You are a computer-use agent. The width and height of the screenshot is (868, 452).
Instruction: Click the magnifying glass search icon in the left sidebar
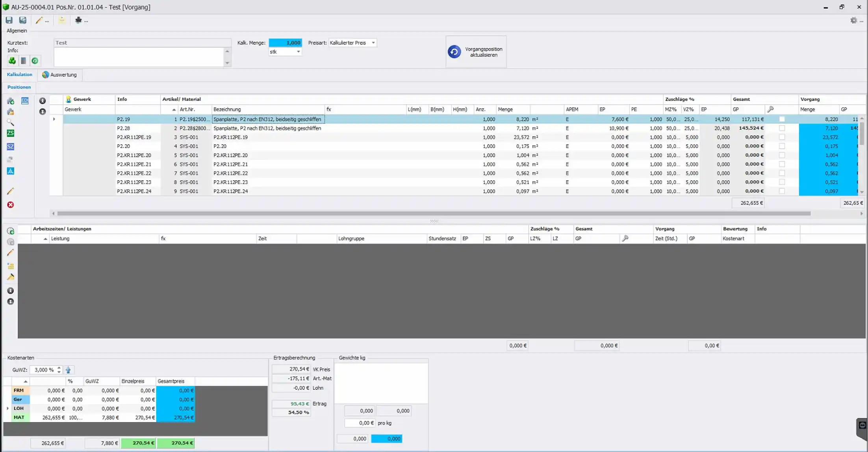[x=11, y=122]
